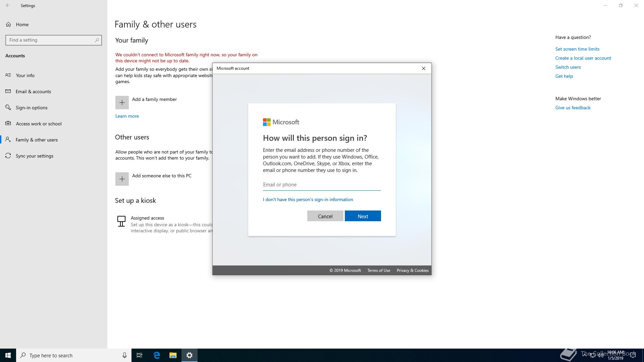Viewport: 644px width, 362px height.
Task: Select Sync your settings
Action: 34,156
